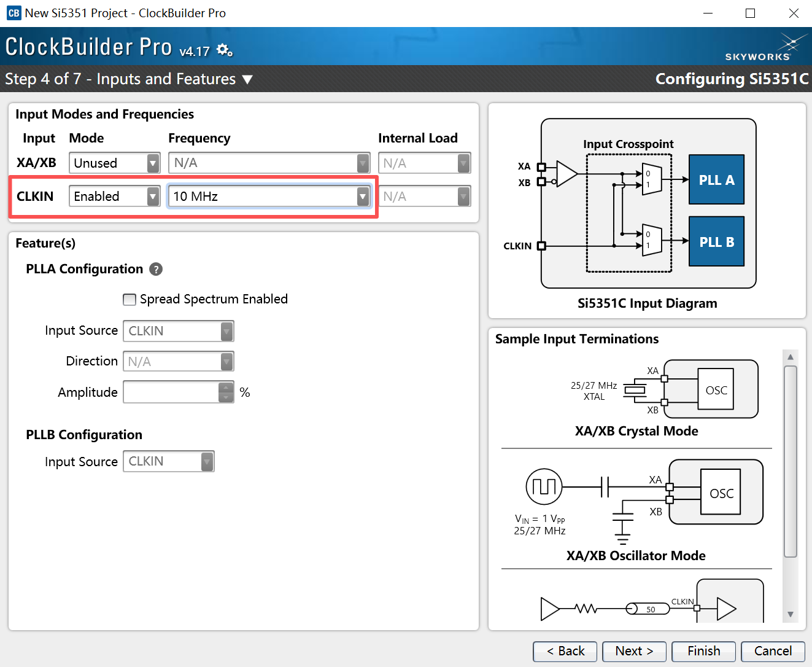812x667 pixels.
Task: Click the Sample Input Terminations scrollbar thumb
Action: pyautogui.click(x=791, y=462)
